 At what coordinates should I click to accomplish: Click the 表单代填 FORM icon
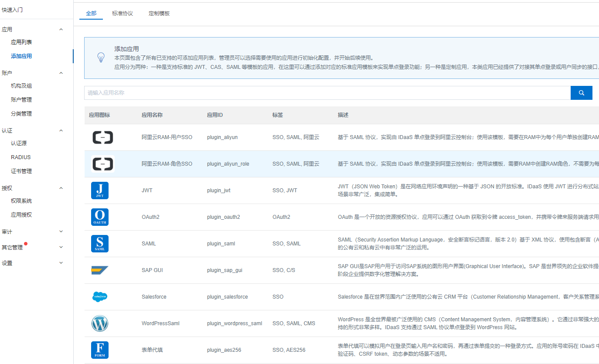[100, 350]
